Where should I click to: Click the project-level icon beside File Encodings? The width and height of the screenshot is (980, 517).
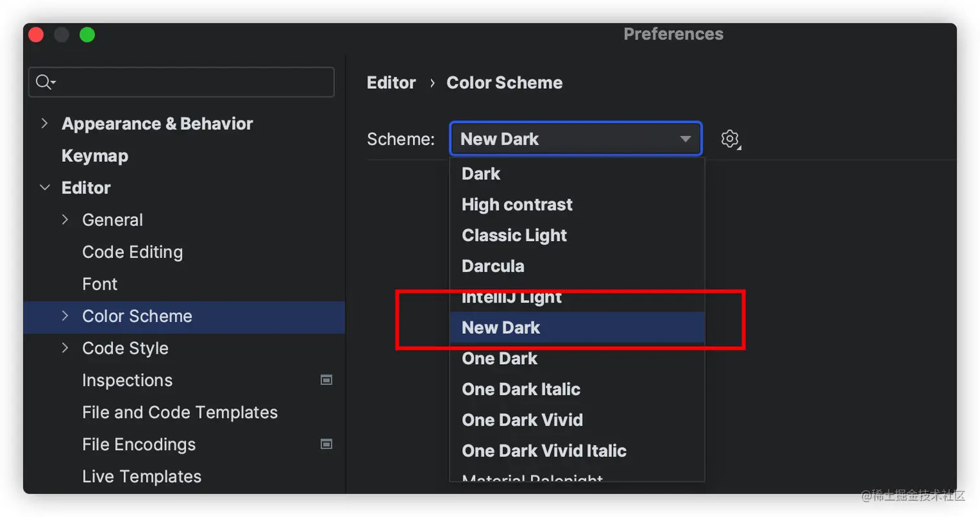(x=327, y=444)
